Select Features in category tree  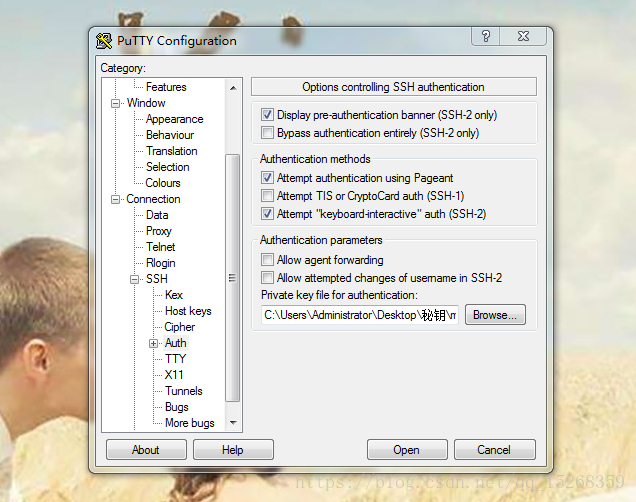pyautogui.click(x=166, y=87)
